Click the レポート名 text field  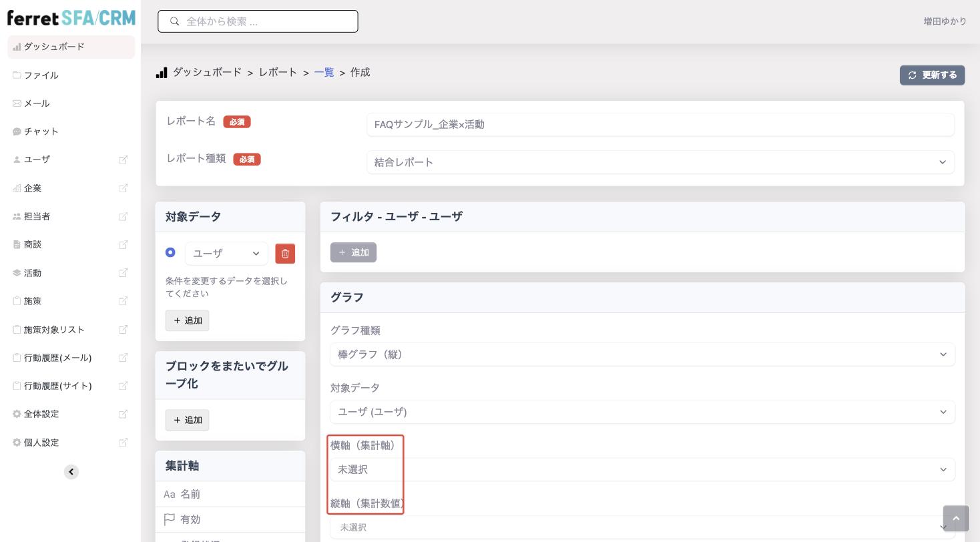[660, 125]
